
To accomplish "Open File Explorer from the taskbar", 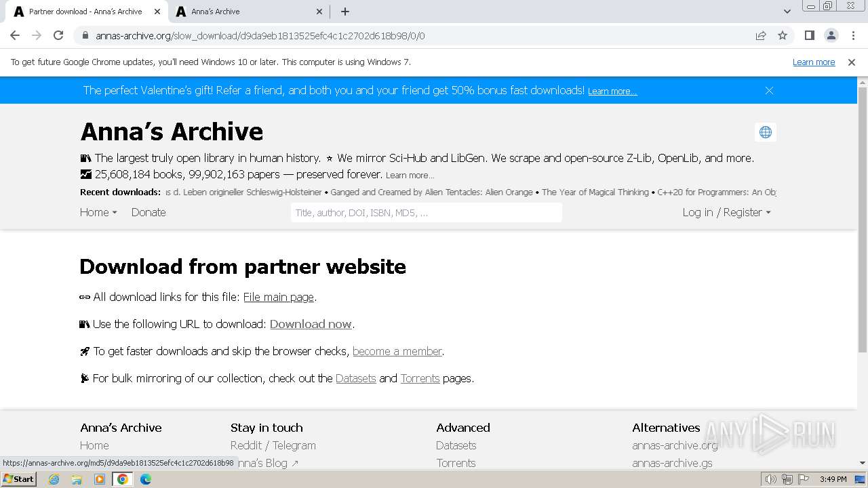I will [77, 479].
